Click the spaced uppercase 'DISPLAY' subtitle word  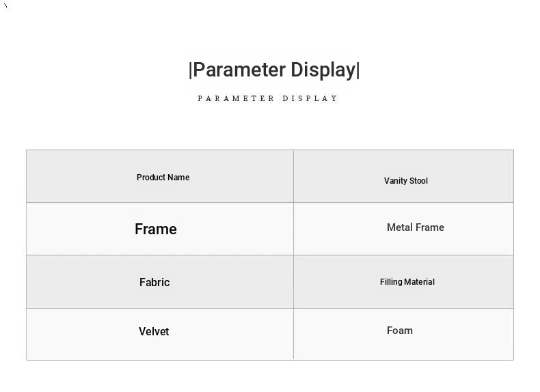310,98
